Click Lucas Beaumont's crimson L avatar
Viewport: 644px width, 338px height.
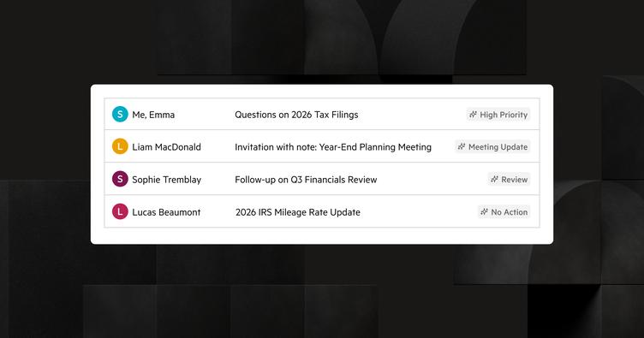120,211
